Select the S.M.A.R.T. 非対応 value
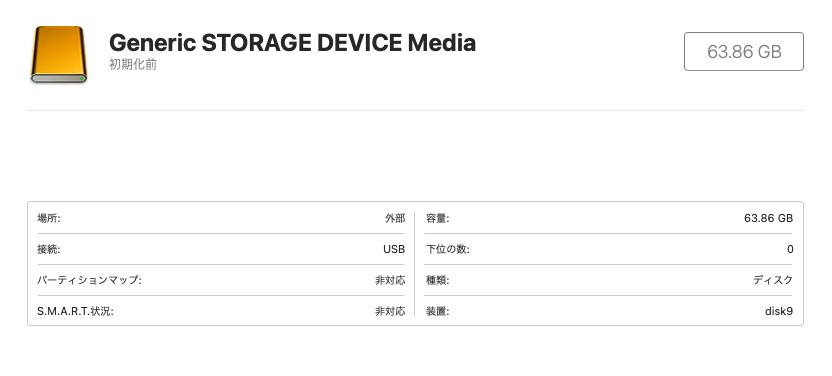The width and height of the screenshot is (832, 376). [390, 311]
